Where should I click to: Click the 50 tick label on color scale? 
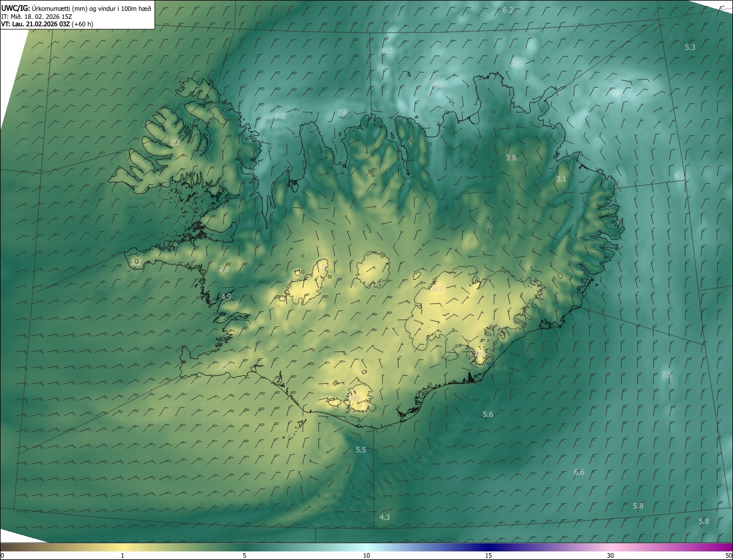728,555
